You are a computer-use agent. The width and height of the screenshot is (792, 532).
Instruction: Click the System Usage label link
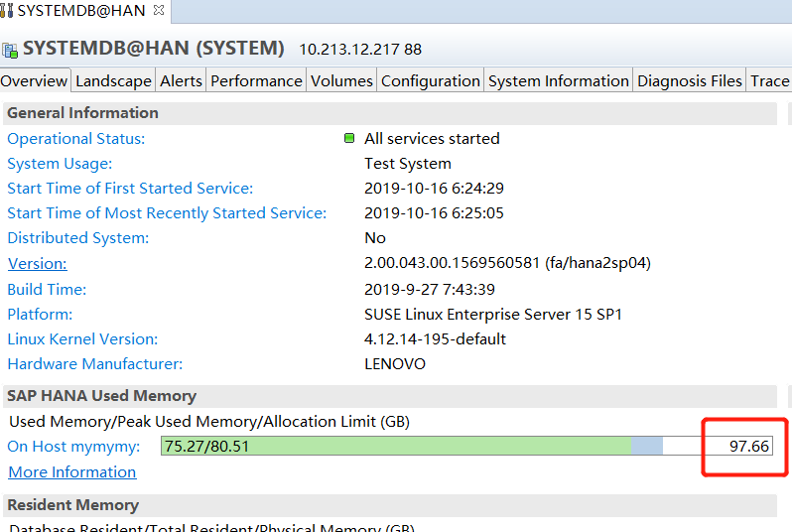(60, 163)
